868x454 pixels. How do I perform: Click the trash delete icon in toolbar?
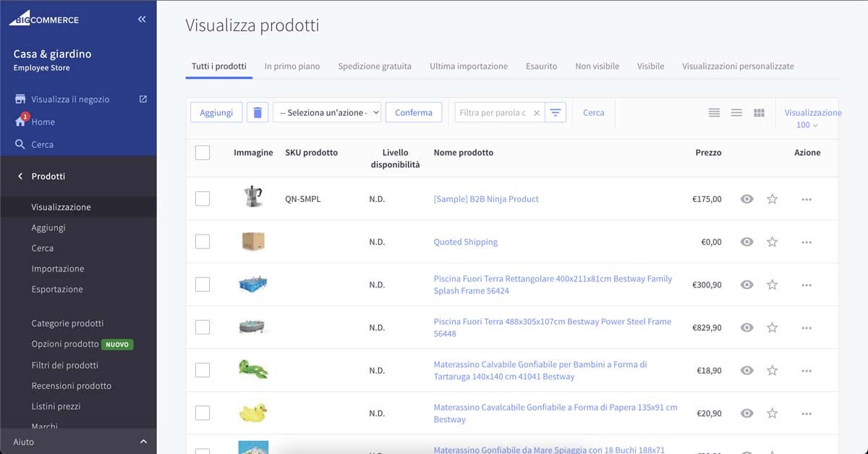coord(258,112)
